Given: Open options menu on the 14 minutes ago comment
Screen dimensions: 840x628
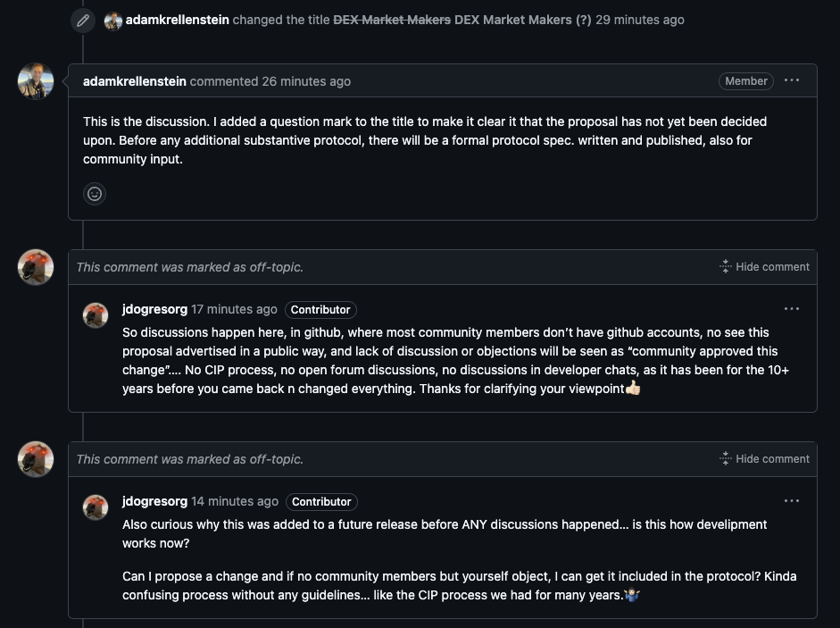Looking at the screenshot, I should (x=791, y=501).
